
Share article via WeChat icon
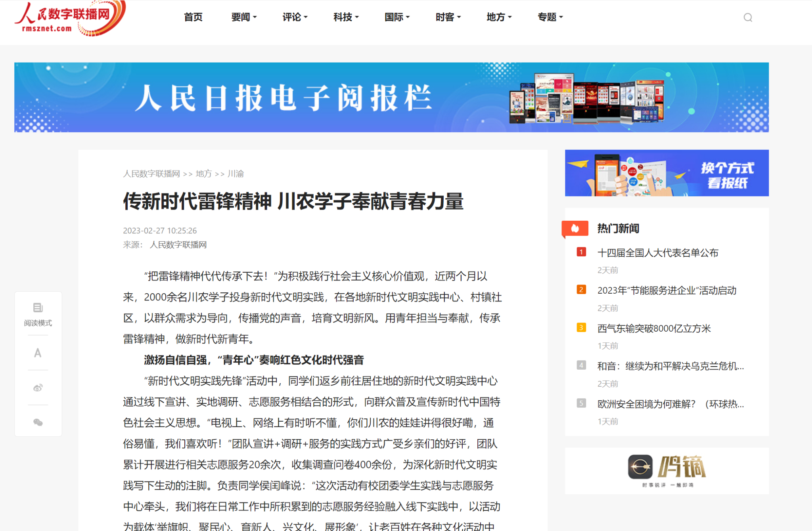tap(38, 422)
